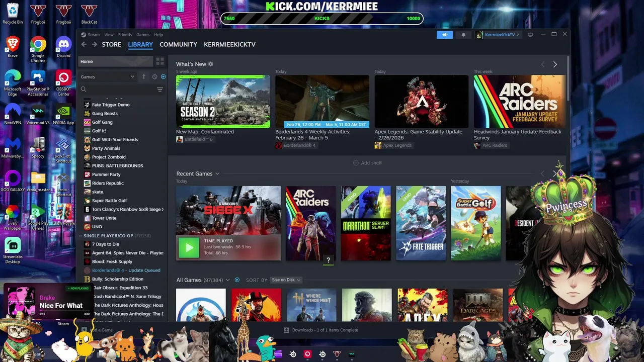
Task: Open Brave browser desktop icon
Action: tap(13, 47)
